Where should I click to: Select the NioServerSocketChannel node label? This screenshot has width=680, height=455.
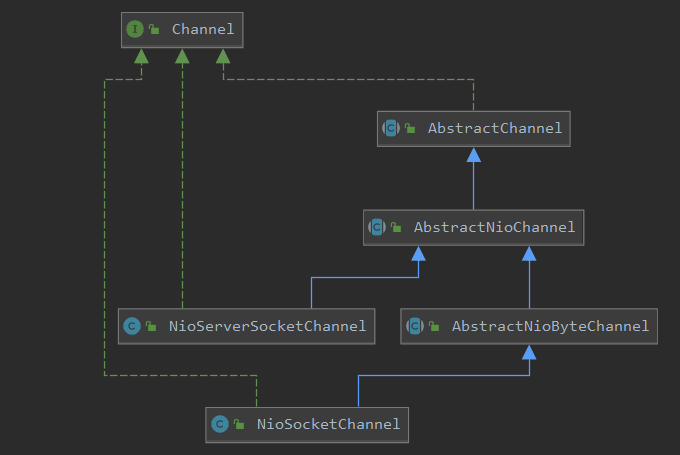pos(266,326)
